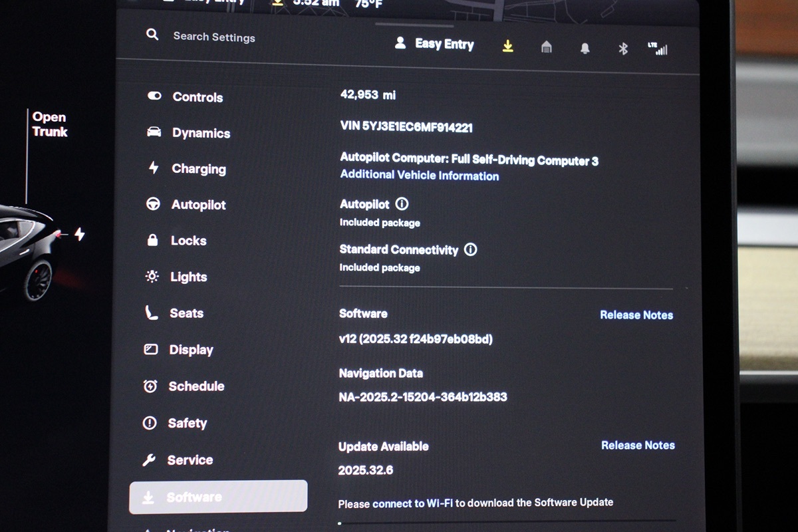Open notifications bell icon
The width and height of the screenshot is (798, 532).
pyautogui.click(x=585, y=49)
